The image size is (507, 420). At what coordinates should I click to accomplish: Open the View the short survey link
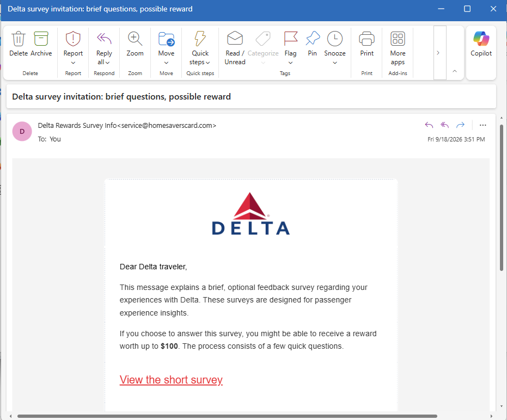pos(171,380)
